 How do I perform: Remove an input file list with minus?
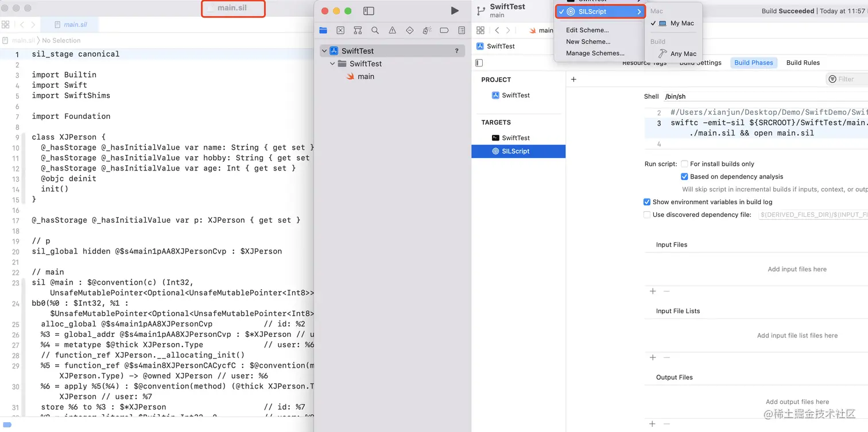pos(666,357)
